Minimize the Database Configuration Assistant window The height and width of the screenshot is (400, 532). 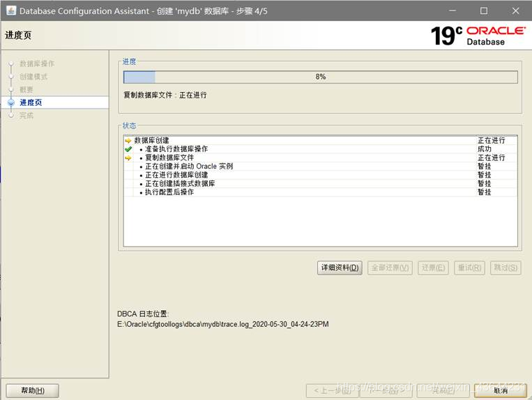point(453,11)
